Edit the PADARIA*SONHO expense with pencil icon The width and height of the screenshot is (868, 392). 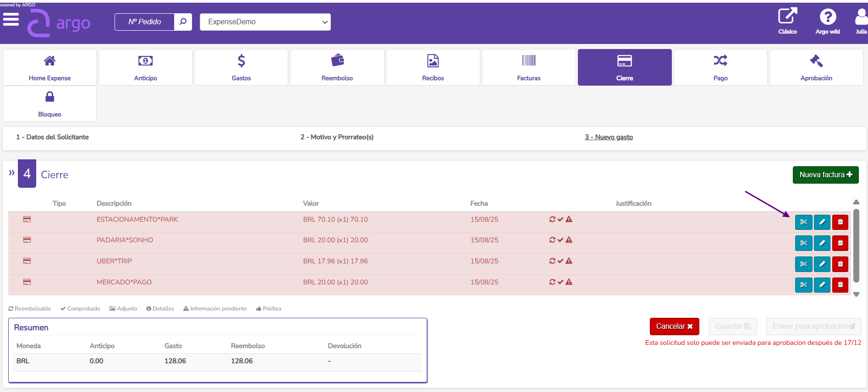click(x=822, y=243)
